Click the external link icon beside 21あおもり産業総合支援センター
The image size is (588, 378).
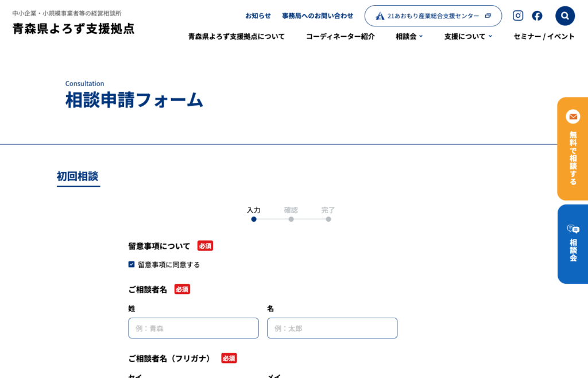coord(488,16)
